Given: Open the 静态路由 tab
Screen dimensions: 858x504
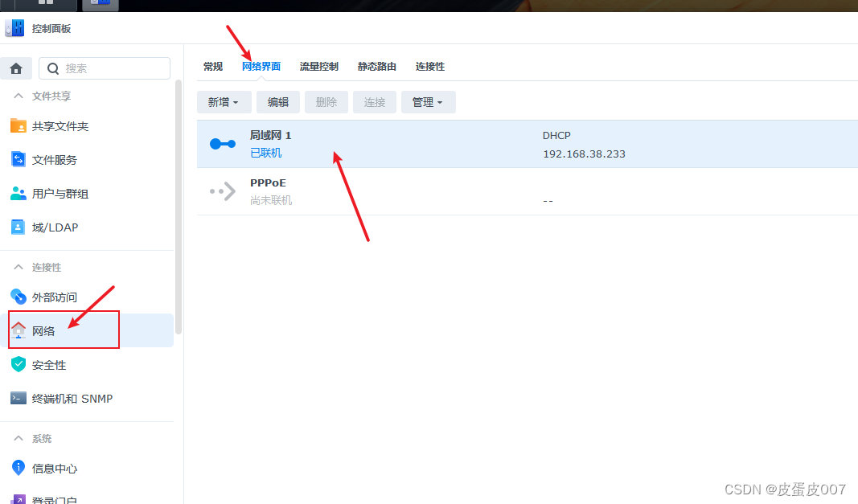Looking at the screenshot, I should coord(376,66).
